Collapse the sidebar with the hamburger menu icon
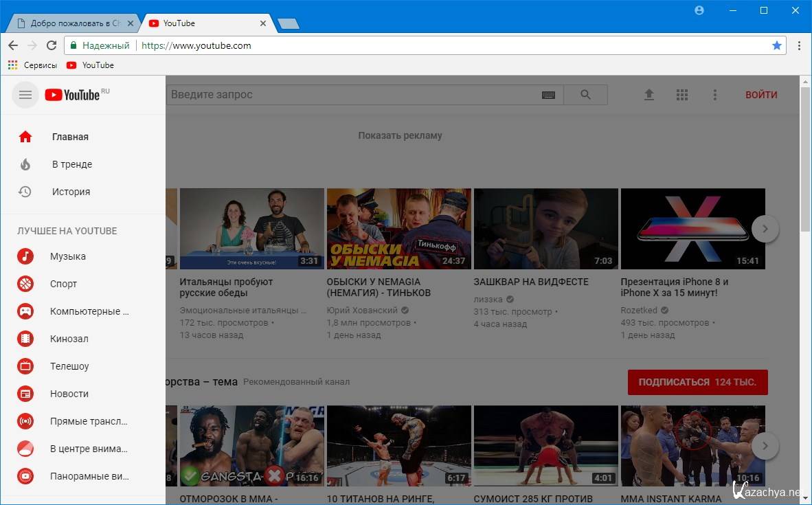 coord(25,95)
